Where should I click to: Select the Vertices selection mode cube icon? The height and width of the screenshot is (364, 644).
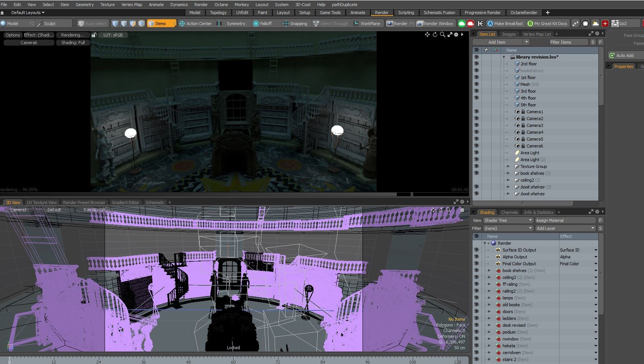coord(115,23)
